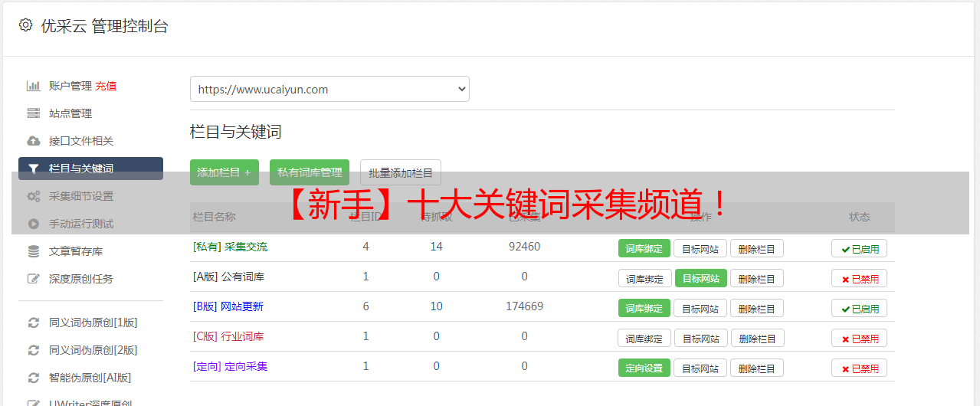
Task: Click refresh icon for 同义词伪原创[1版]
Action: (x=33, y=323)
